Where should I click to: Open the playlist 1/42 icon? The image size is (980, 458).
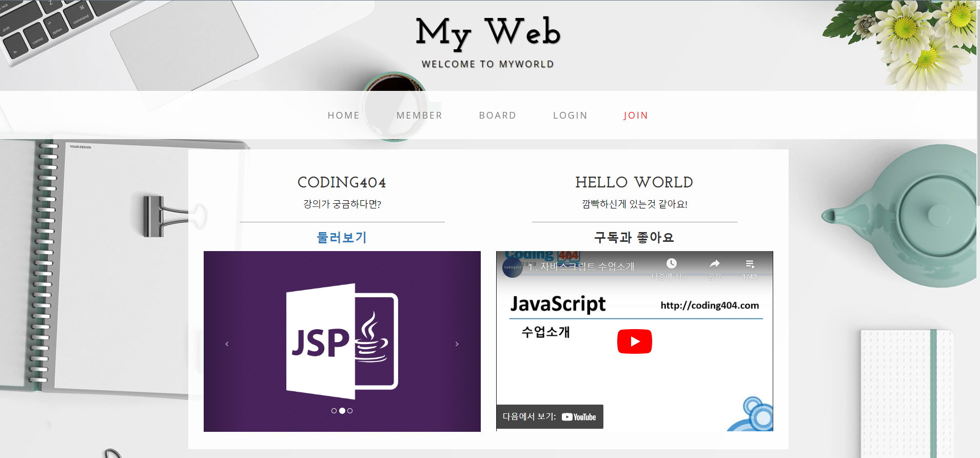pos(750,264)
